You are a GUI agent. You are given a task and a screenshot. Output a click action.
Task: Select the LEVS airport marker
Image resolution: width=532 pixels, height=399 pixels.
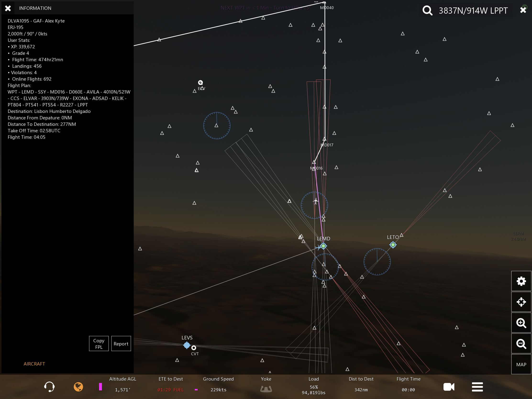187,345
